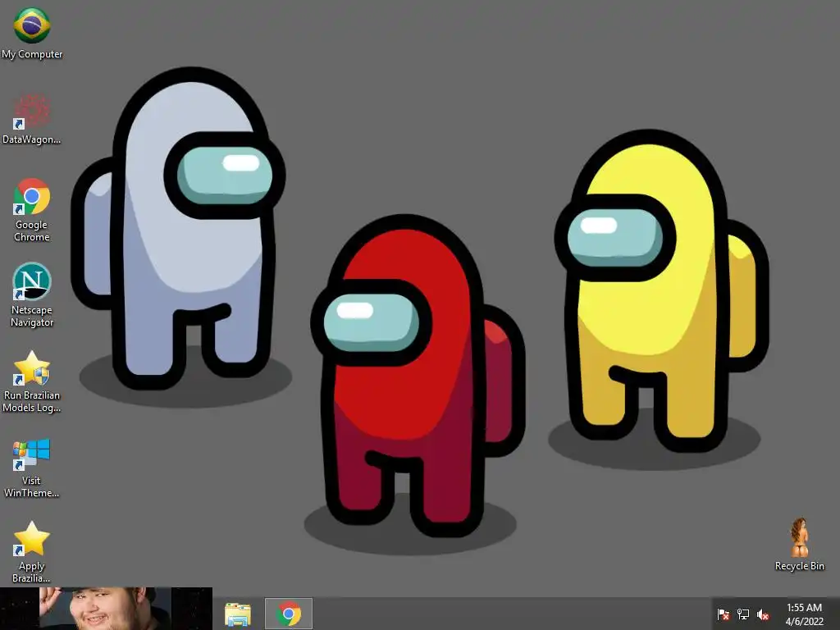The width and height of the screenshot is (840, 630).
Task: Click the date 4/6/2022 in the tray
Action: pyautogui.click(x=804, y=622)
